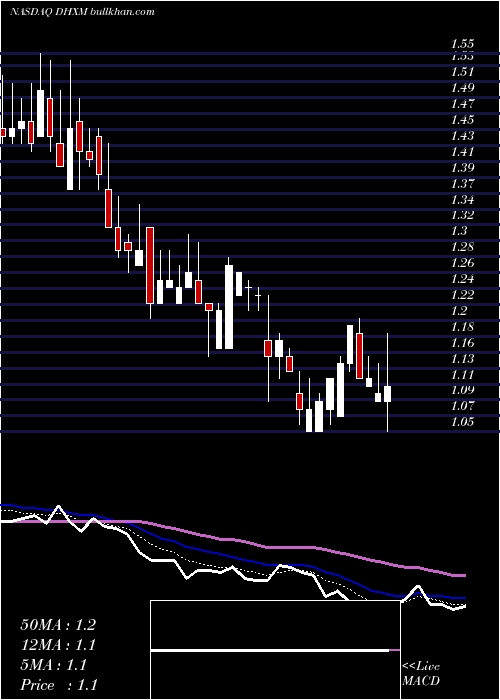
Task: Select the 1.13 price axis label
Action: point(462,358)
